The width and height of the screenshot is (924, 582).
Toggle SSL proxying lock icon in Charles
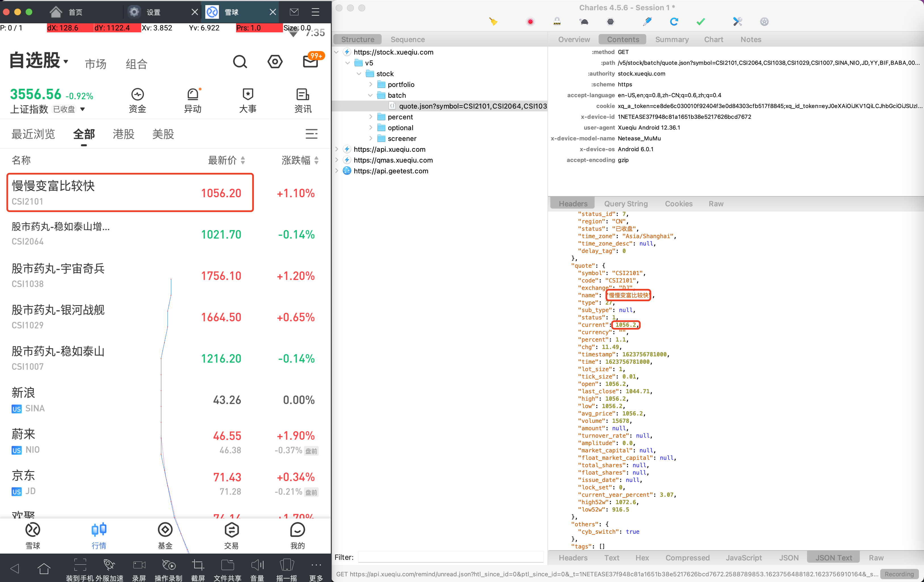(557, 22)
